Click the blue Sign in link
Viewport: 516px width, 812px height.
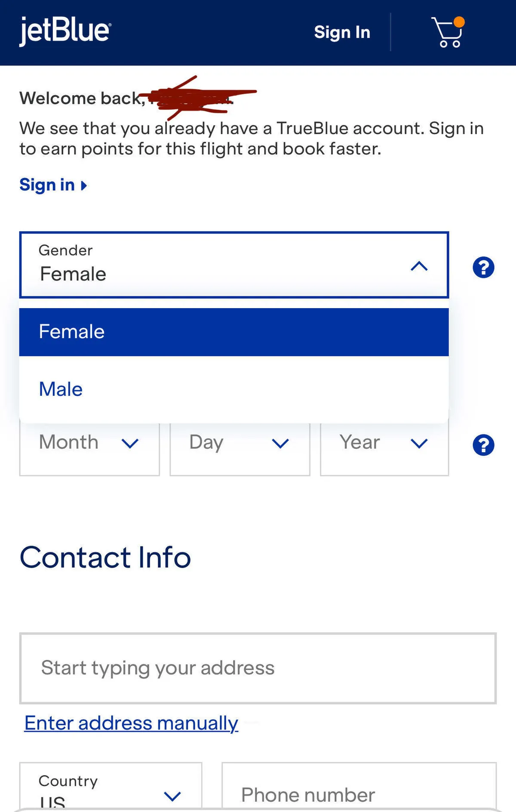pyautogui.click(x=47, y=185)
